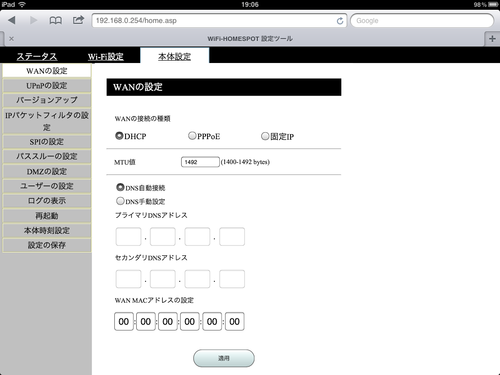Tap the Safari back arrow
Screen dimensions: 500x375
[x=12, y=20]
